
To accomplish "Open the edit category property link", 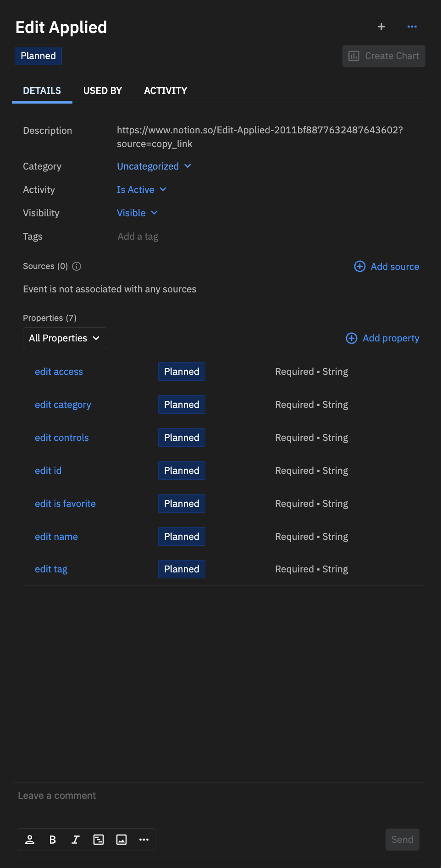I will point(63,405).
